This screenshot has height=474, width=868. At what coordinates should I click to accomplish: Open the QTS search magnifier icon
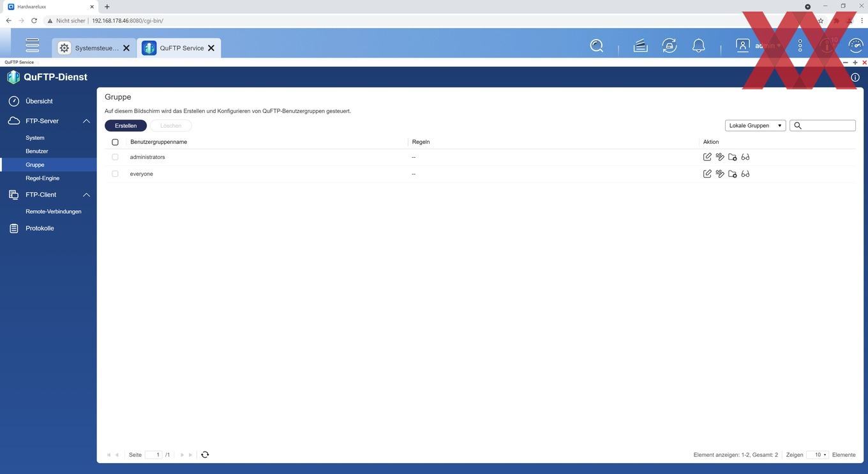(x=597, y=45)
